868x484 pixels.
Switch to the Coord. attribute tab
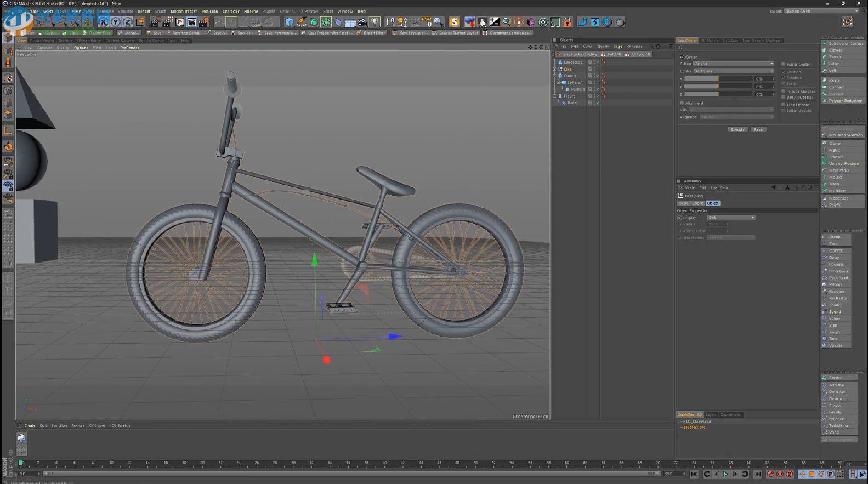pyautogui.click(x=697, y=203)
